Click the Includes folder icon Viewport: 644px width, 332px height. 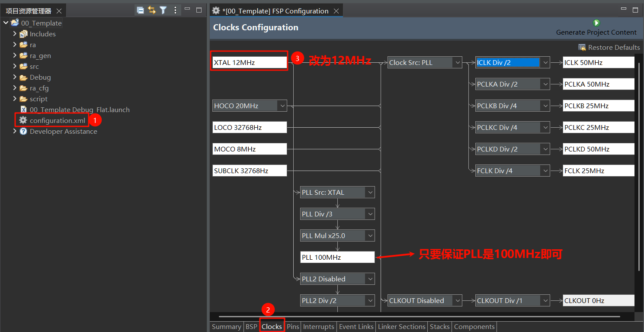[23, 34]
